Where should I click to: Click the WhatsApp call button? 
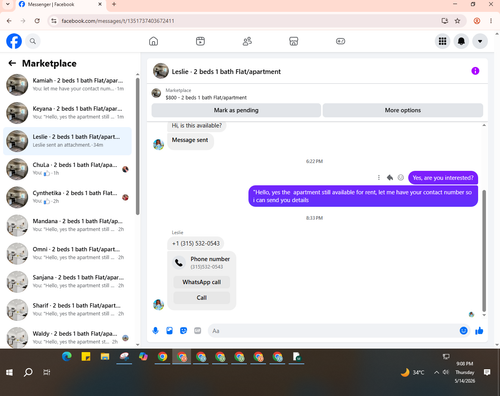[x=202, y=282]
